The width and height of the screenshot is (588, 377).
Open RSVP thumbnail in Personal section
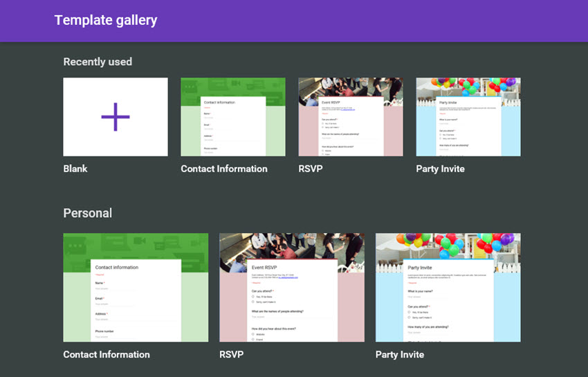(x=292, y=287)
